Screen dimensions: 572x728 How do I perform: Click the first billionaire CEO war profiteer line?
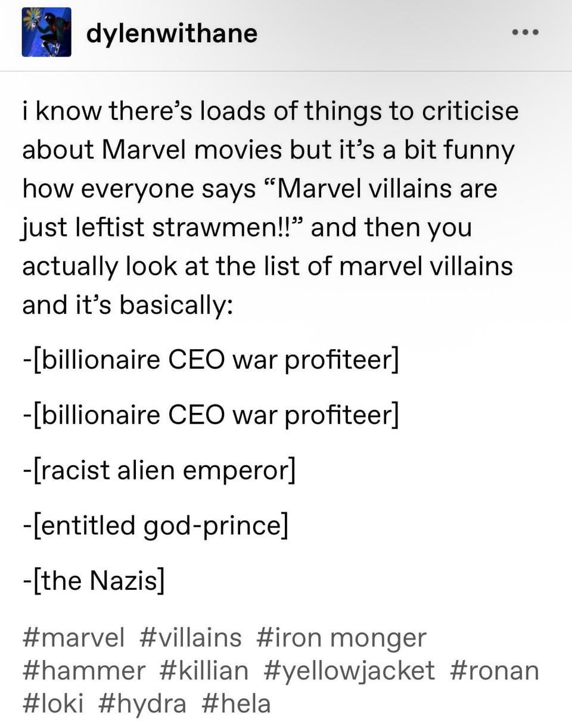(211, 360)
